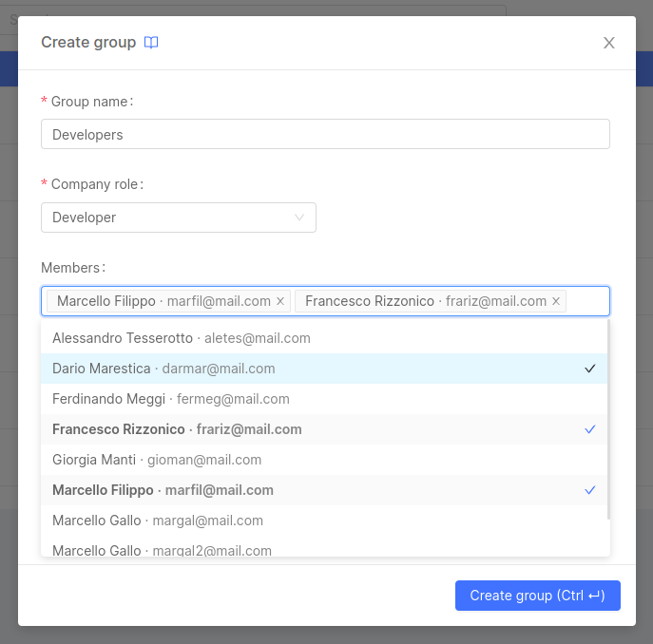Click the checkmark on Dario Marestica row
The width and height of the screenshot is (653, 644).
tap(590, 369)
